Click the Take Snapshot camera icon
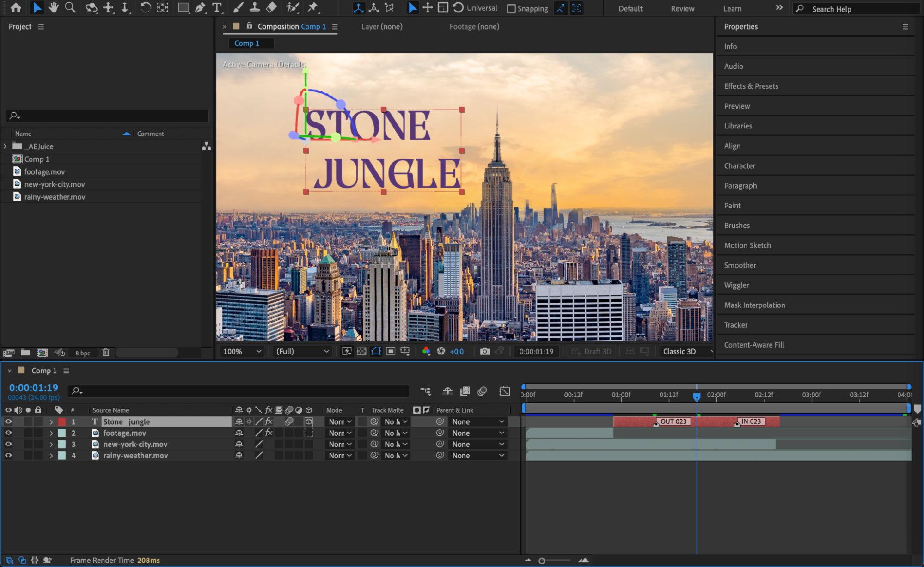Image resolution: width=924 pixels, height=567 pixels. pos(484,351)
